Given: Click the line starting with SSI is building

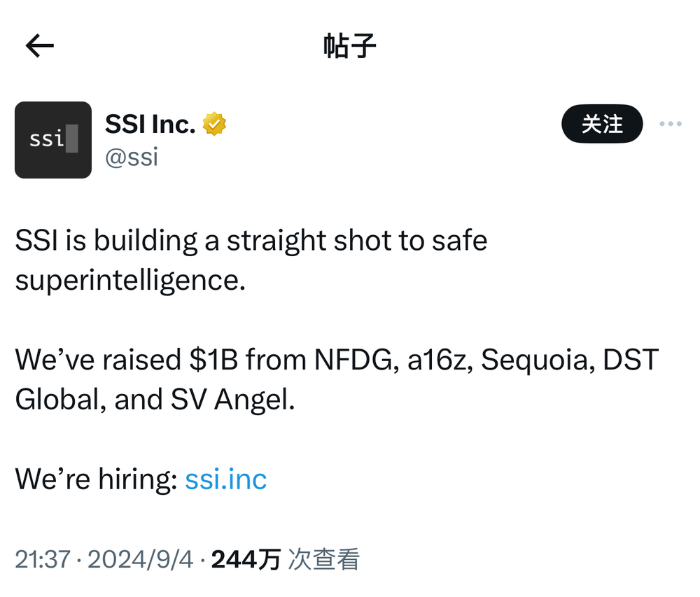Looking at the screenshot, I should click(251, 241).
